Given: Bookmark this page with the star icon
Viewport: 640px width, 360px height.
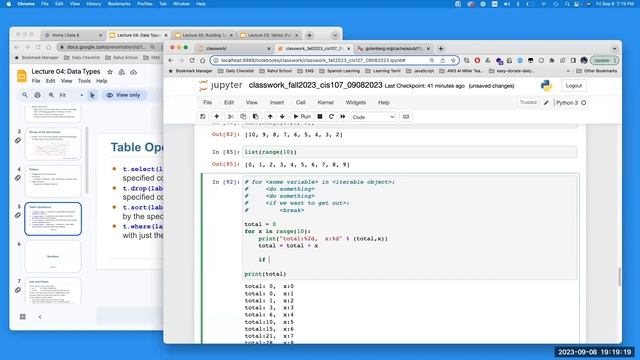Looking at the screenshot, I should click(453, 60).
